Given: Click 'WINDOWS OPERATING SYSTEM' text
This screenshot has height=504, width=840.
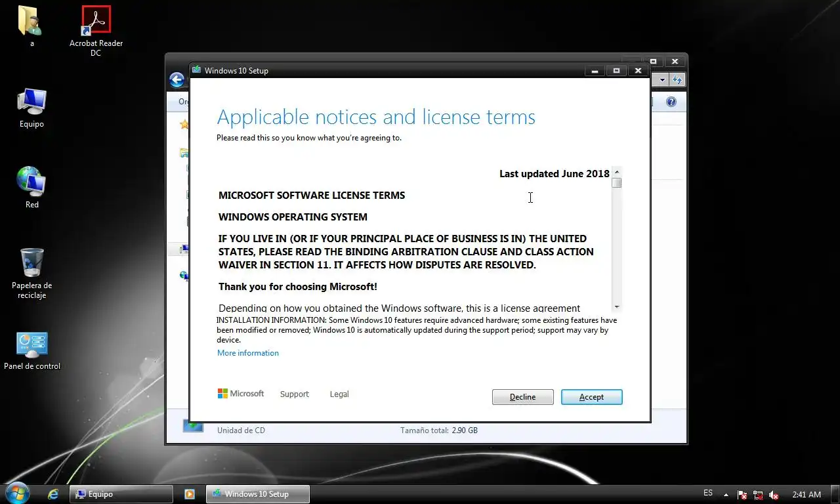Looking at the screenshot, I should coord(293,217).
